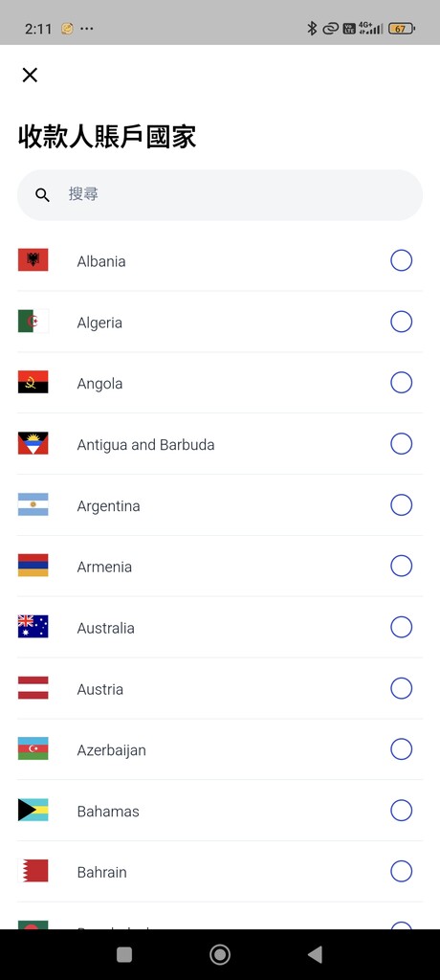
Task: Close the recipient country selection screen
Action: coord(30,75)
